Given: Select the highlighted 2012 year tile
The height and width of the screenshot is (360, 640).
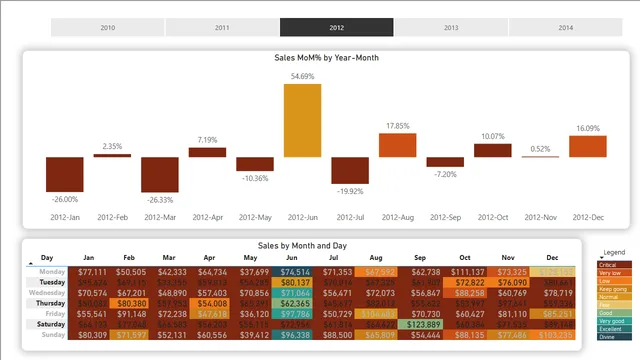Looking at the screenshot, I should 337,27.
